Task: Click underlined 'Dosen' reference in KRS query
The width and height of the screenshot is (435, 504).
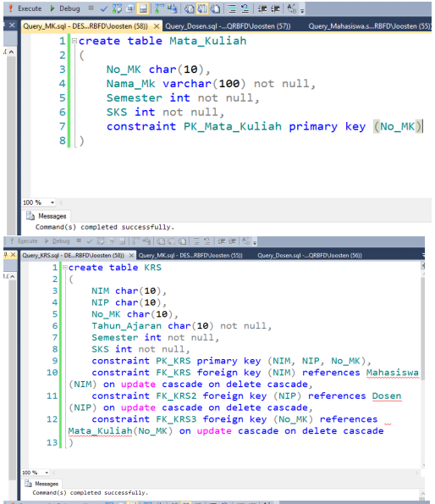Action: (387, 396)
